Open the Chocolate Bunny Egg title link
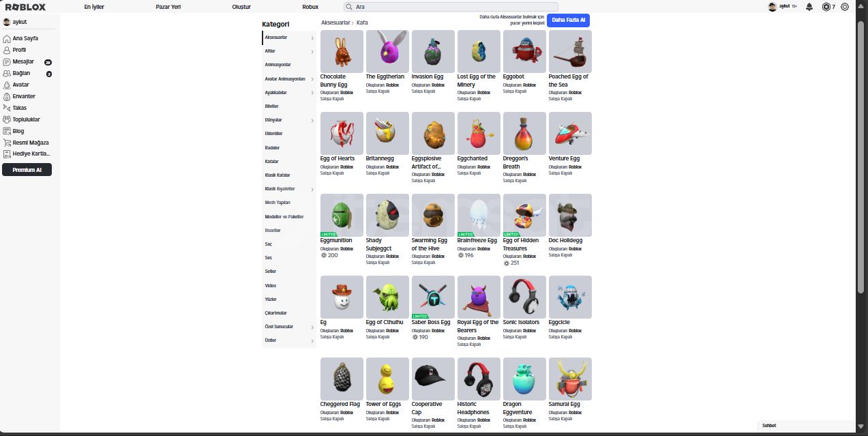868x436 pixels. [333, 81]
